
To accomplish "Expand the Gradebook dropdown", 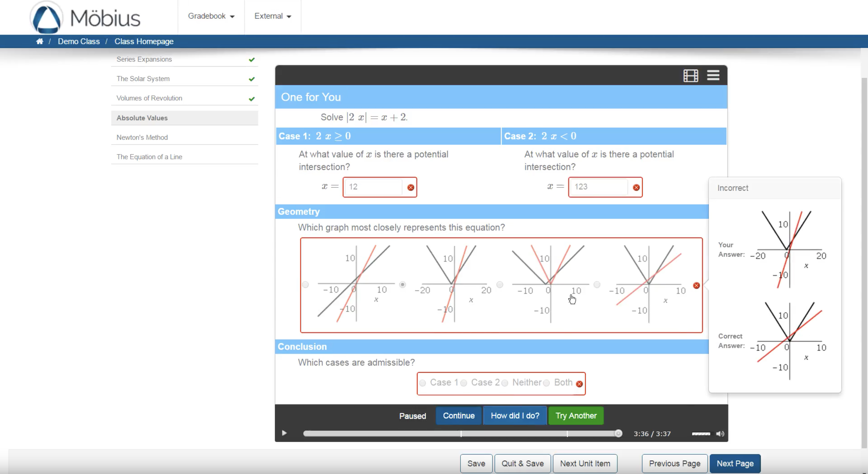I will [211, 16].
